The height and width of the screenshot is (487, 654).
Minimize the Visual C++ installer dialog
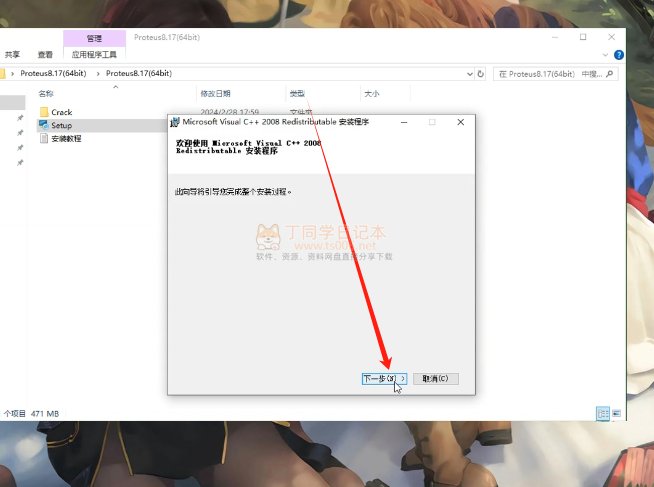pyautogui.click(x=404, y=122)
